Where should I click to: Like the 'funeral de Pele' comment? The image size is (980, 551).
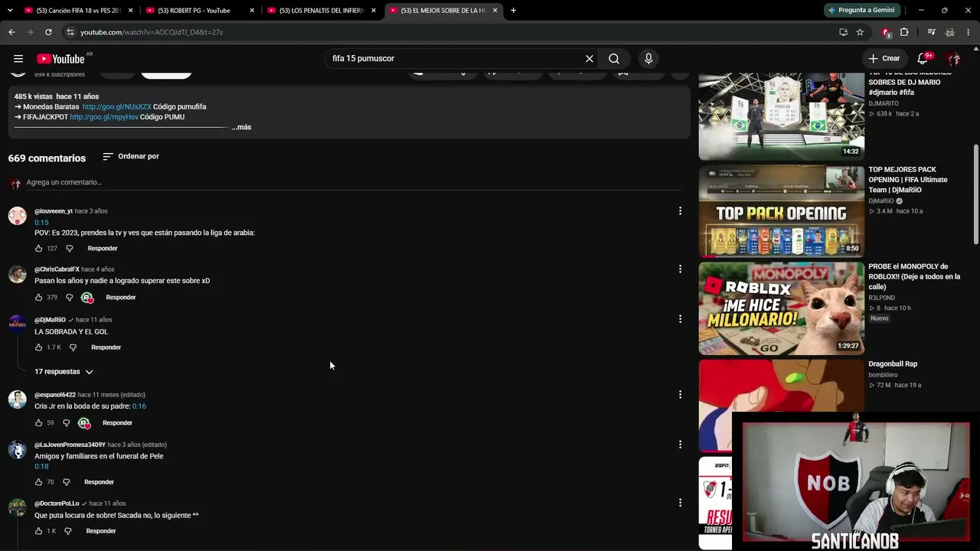coord(38,482)
